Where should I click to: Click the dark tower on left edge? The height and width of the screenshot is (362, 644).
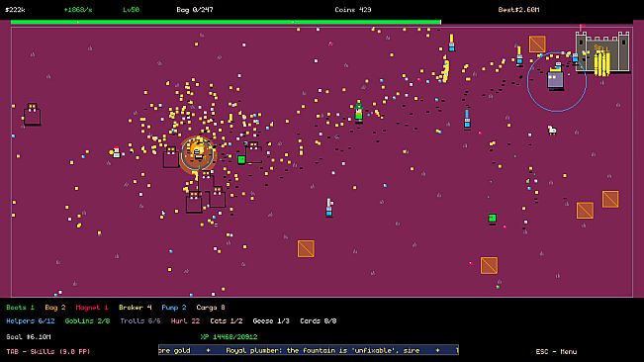click(x=32, y=114)
